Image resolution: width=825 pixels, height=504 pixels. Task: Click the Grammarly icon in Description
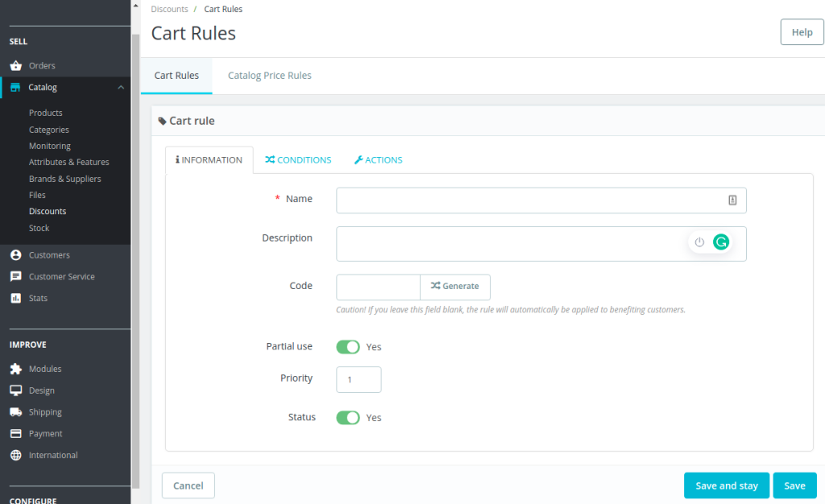721,242
